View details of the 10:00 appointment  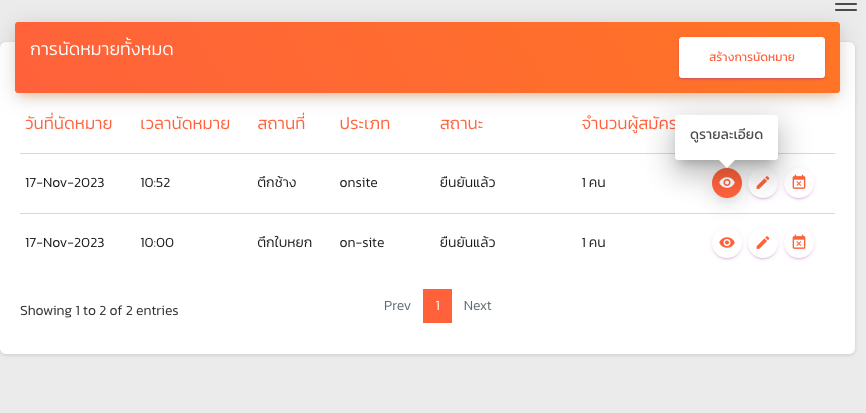(727, 242)
